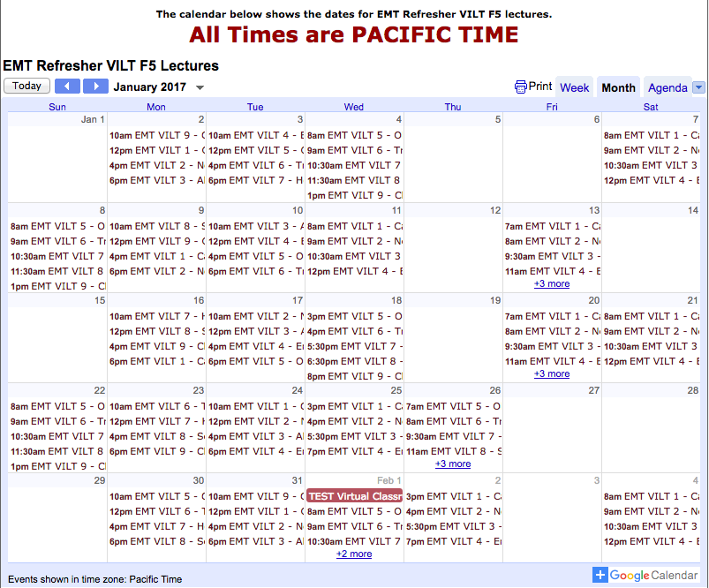Expand '+3 more' events on Friday 20
This screenshot has height=588, width=709.
point(552,374)
